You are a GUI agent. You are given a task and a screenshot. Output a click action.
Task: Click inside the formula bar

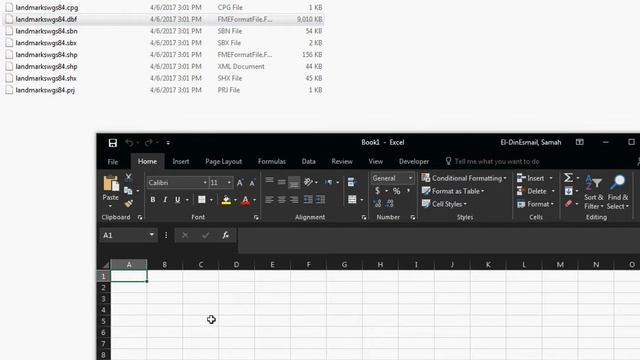click(x=438, y=241)
